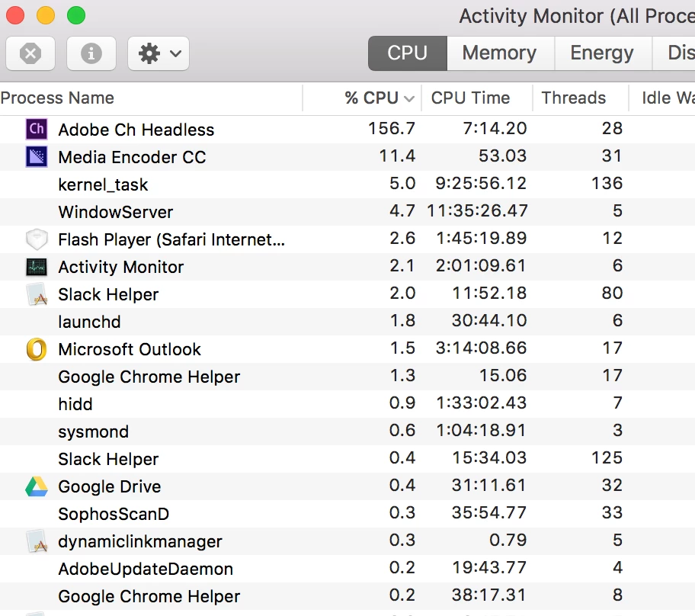Click the Microsoft Outlook process name
Image resolution: width=695 pixels, height=616 pixels.
pyautogui.click(x=130, y=349)
